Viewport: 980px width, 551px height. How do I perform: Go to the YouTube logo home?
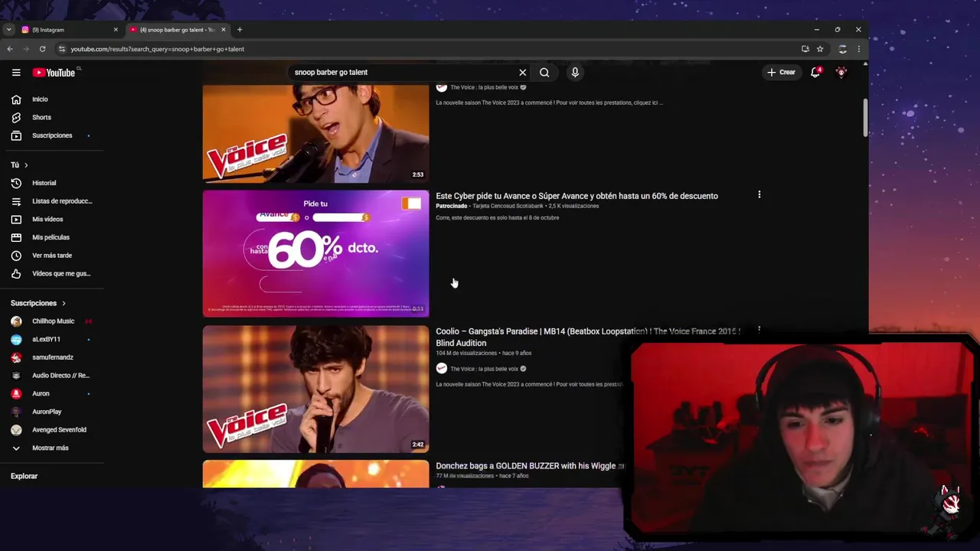[x=54, y=73]
